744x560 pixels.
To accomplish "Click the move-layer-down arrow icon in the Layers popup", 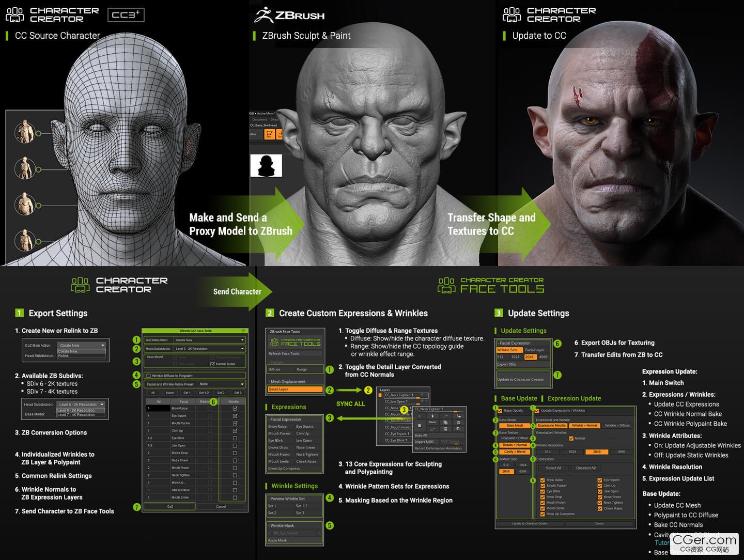I will click(x=432, y=416).
